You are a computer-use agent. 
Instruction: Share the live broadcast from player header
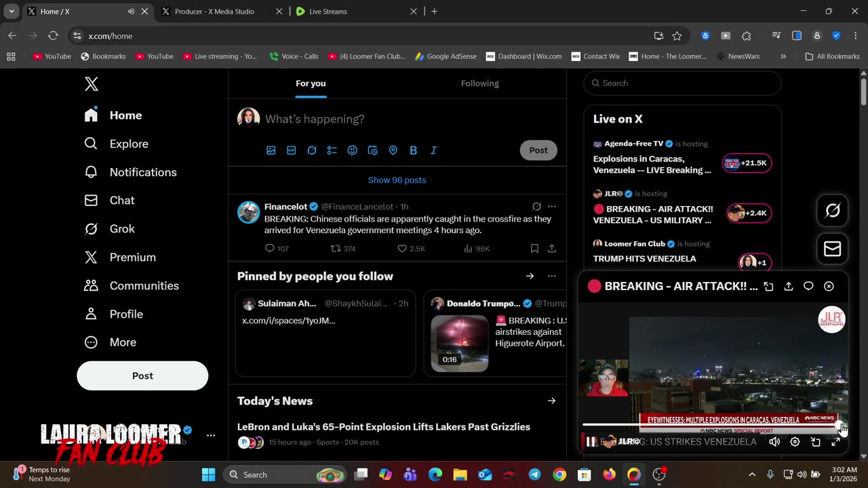click(789, 287)
